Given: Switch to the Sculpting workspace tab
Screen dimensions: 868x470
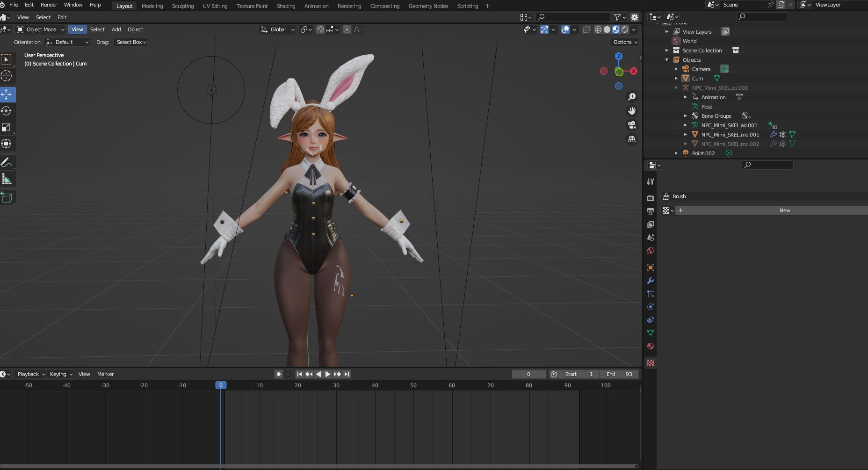Looking at the screenshot, I should (182, 6).
